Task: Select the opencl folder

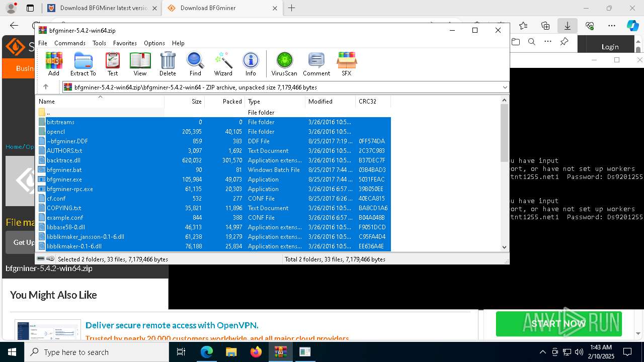Action: tap(214, 132)
